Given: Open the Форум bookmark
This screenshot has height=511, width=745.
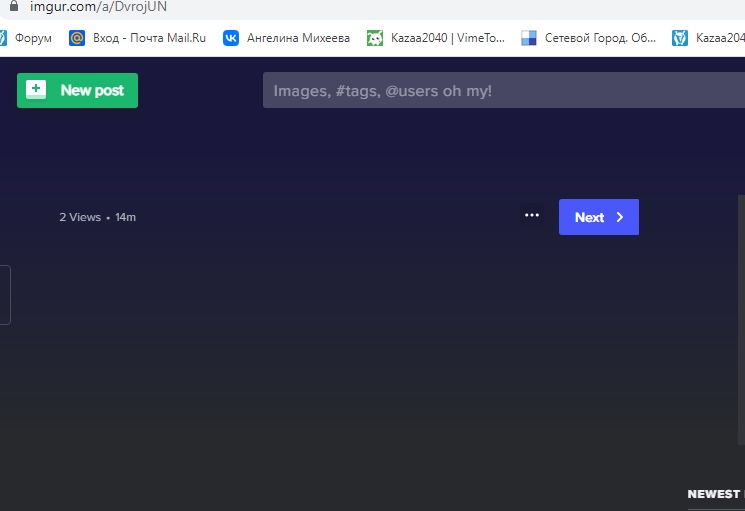Looking at the screenshot, I should [26, 38].
